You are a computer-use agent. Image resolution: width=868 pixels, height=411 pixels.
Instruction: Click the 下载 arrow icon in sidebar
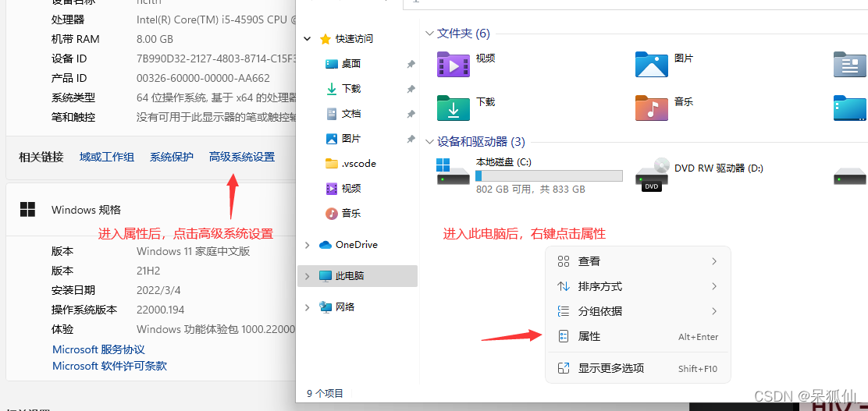coord(332,88)
